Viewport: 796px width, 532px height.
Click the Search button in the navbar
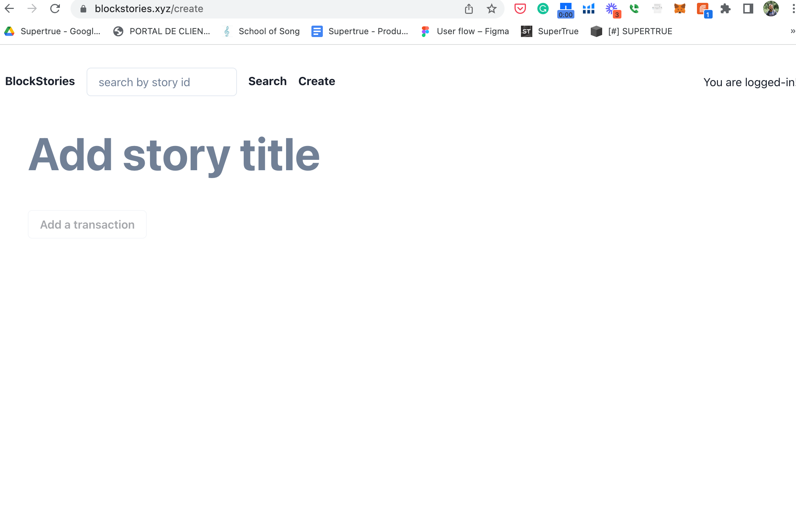point(267,81)
